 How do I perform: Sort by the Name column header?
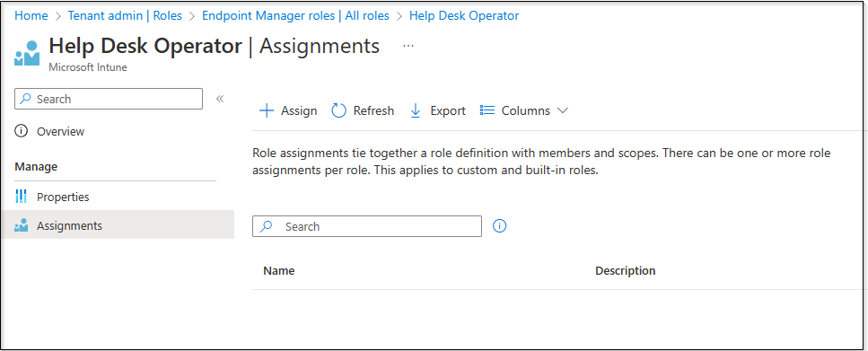pyautogui.click(x=278, y=271)
